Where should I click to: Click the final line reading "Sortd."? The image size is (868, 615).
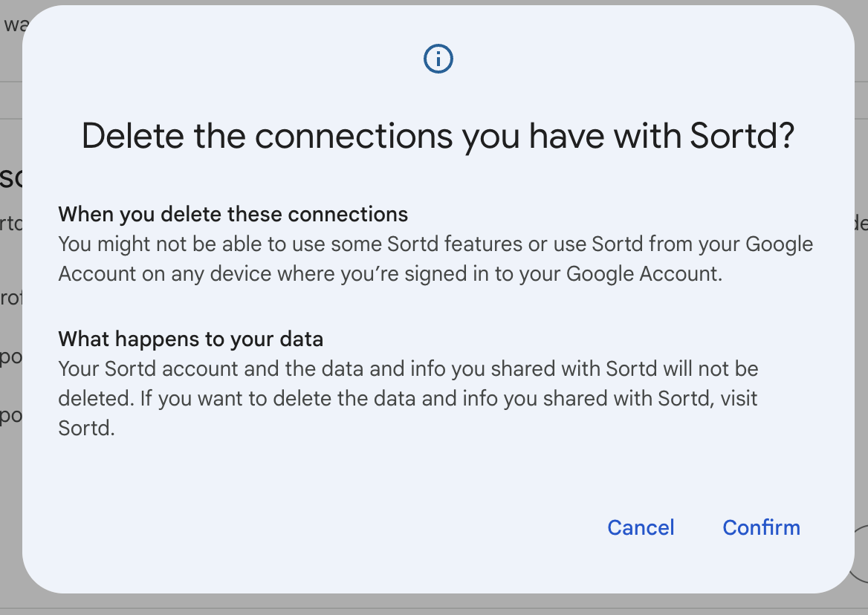coord(86,429)
